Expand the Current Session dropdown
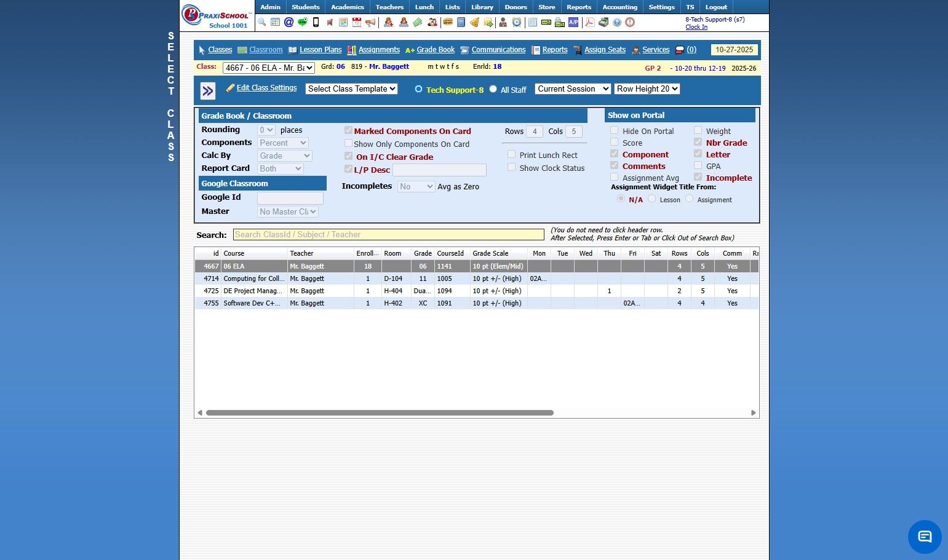This screenshot has width=948, height=560. [x=573, y=89]
